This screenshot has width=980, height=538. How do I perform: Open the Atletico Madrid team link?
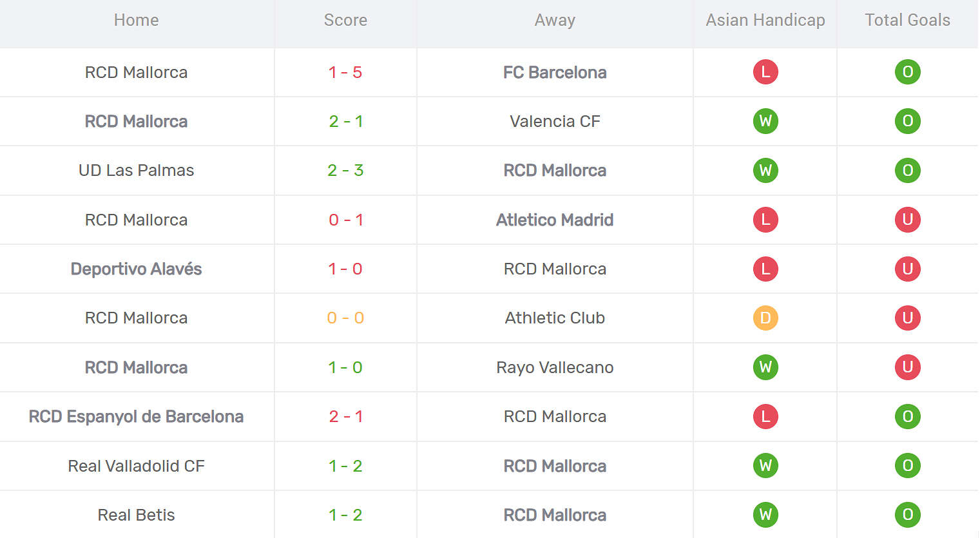point(555,220)
